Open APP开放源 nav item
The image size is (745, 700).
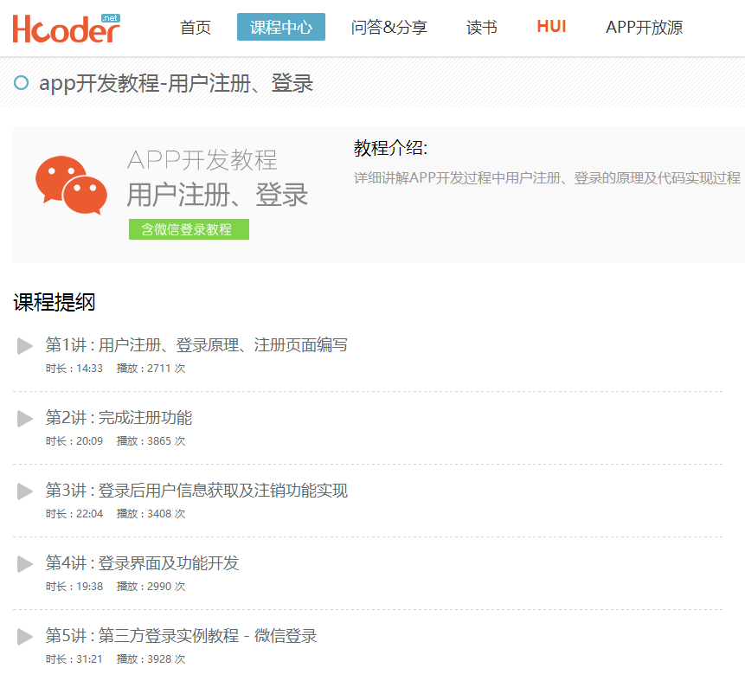[644, 27]
